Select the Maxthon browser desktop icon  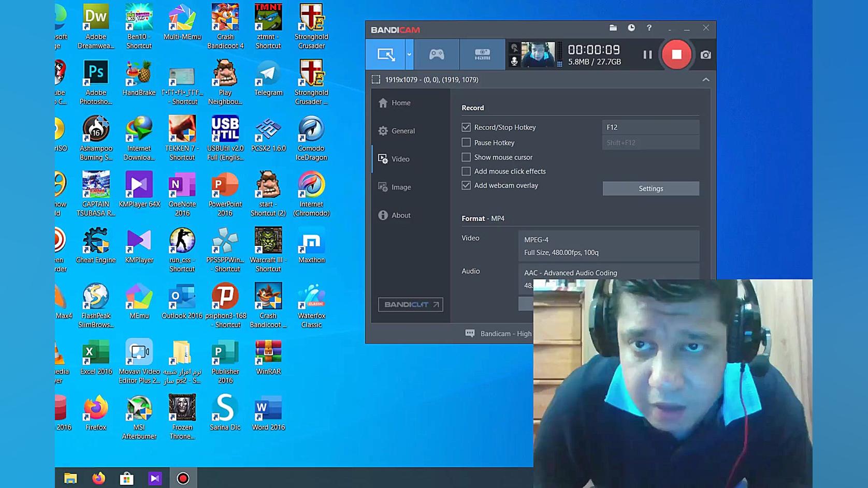[x=311, y=245]
